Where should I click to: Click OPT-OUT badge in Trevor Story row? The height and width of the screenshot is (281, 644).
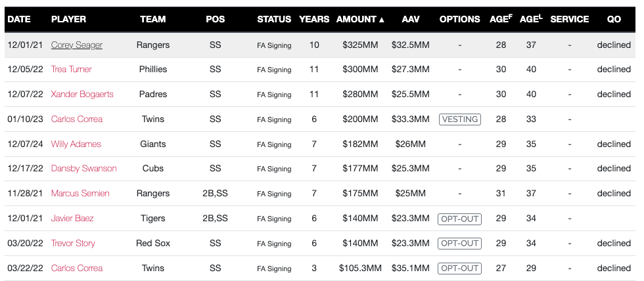coord(459,243)
